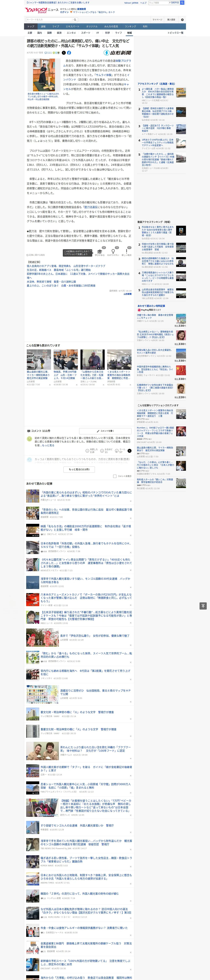
Task: Share the top comment on X
Action: pos(129,451)
